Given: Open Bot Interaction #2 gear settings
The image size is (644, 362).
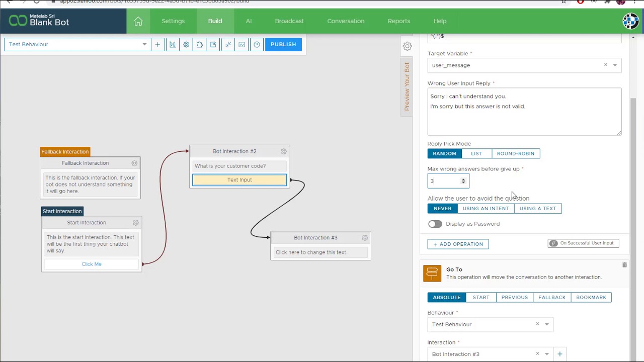Looking at the screenshot, I should pos(284,151).
